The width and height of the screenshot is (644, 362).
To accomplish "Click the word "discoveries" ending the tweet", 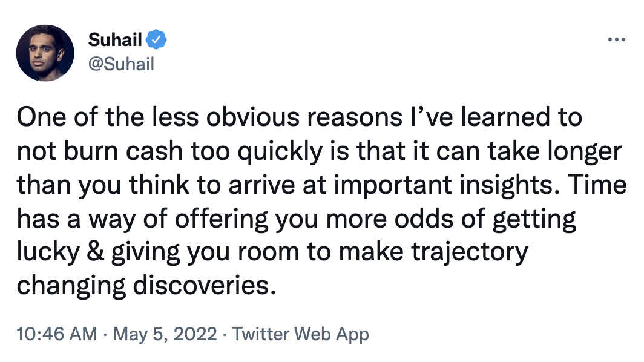I will coord(204,286).
